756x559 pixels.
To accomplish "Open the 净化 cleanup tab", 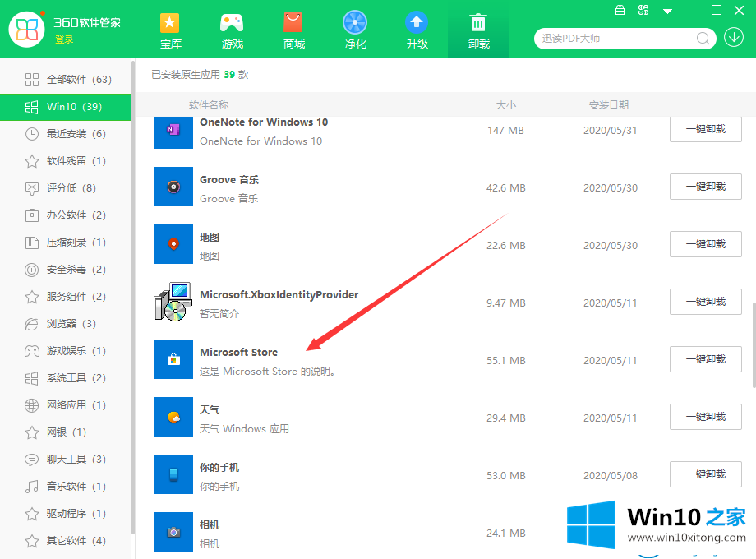I will 355,31.
